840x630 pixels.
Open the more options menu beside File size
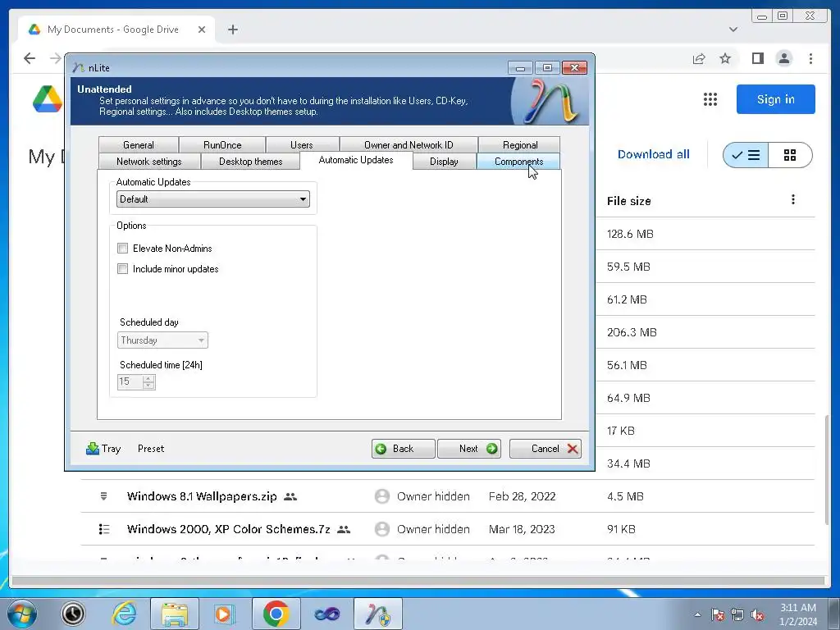tap(793, 200)
